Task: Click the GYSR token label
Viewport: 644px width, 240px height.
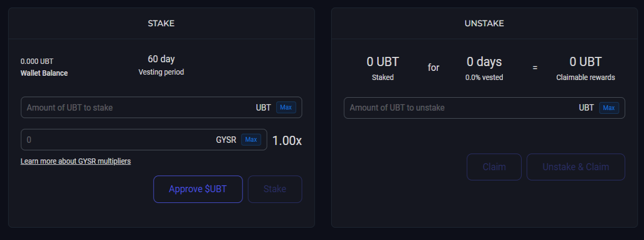Action: point(226,140)
